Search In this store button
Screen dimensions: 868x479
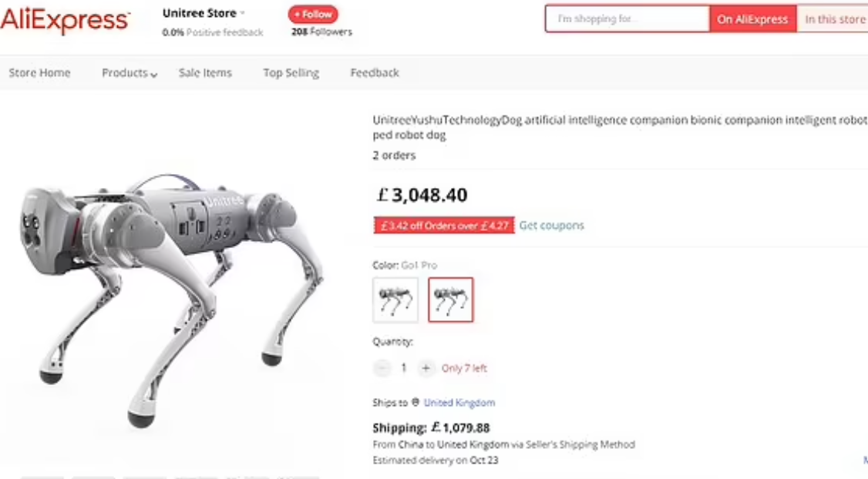pos(833,18)
